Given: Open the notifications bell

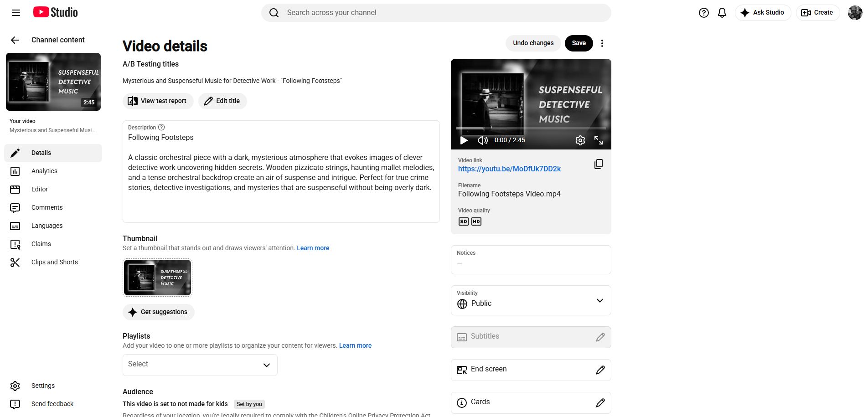Looking at the screenshot, I should [x=722, y=13].
